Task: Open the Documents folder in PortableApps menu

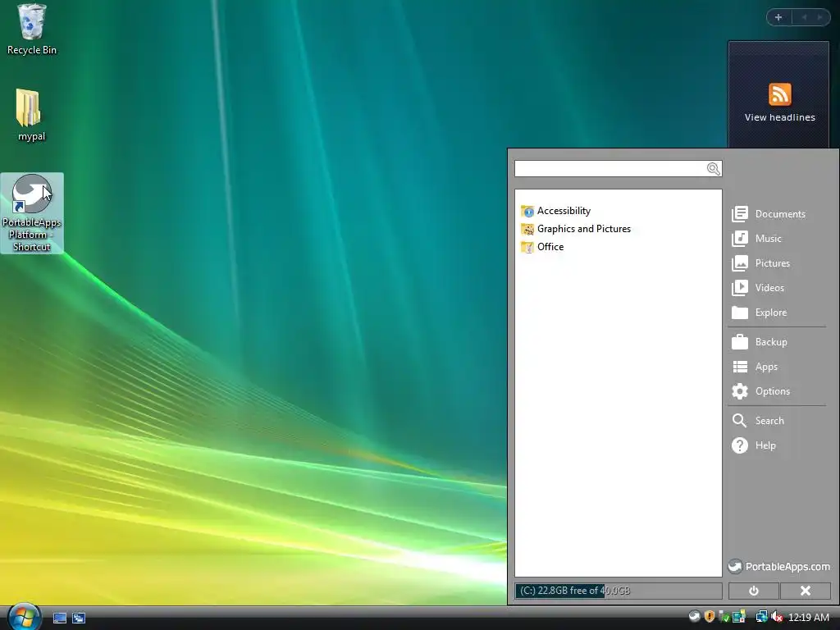Action: tap(769, 214)
